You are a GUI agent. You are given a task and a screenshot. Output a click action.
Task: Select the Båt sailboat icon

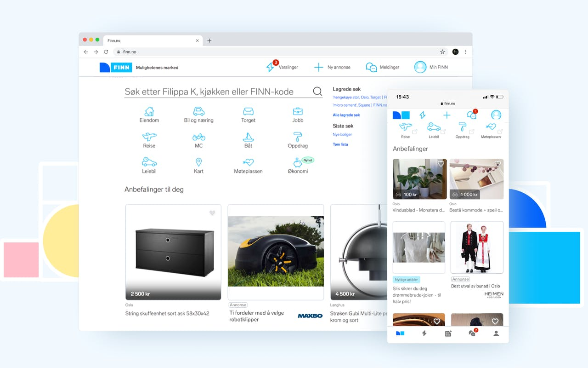[x=248, y=137]
